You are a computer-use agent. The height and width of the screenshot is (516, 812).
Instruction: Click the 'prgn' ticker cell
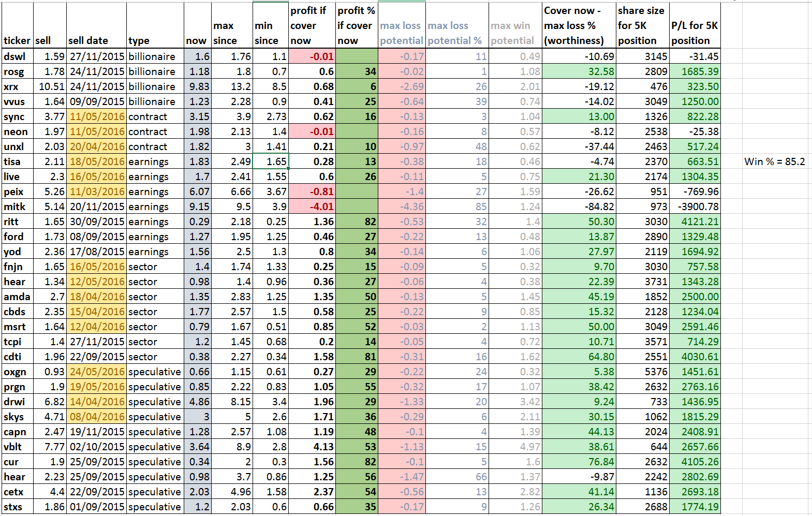tap(18, 387)
